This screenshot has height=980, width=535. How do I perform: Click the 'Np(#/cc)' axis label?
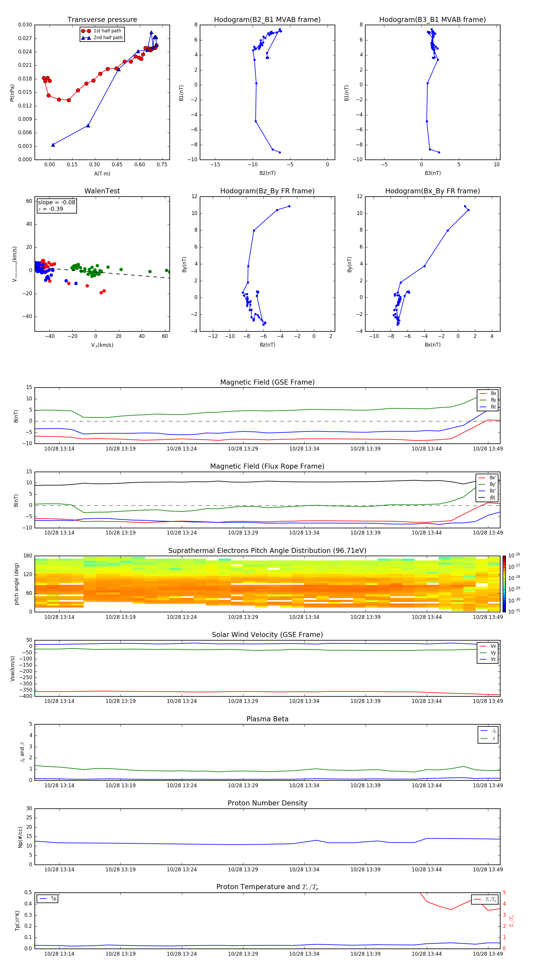pyautogui.click(x=20, y=837)
